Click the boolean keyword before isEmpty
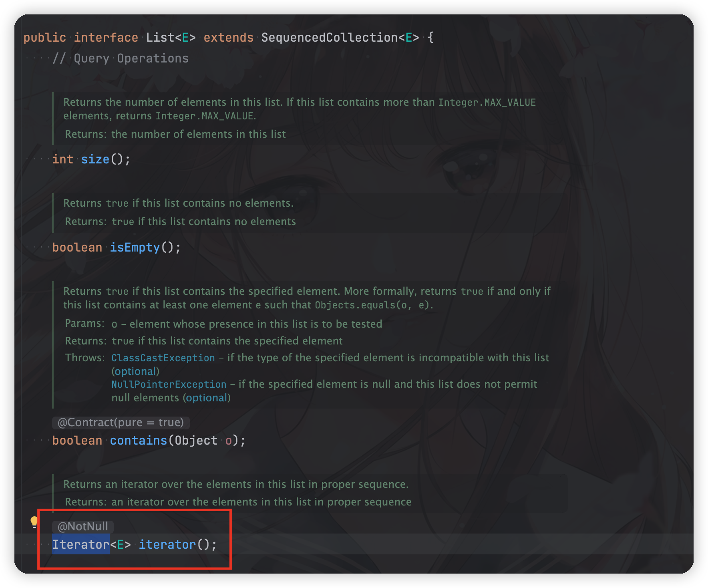The image size is (708, 588). point(77,247)
